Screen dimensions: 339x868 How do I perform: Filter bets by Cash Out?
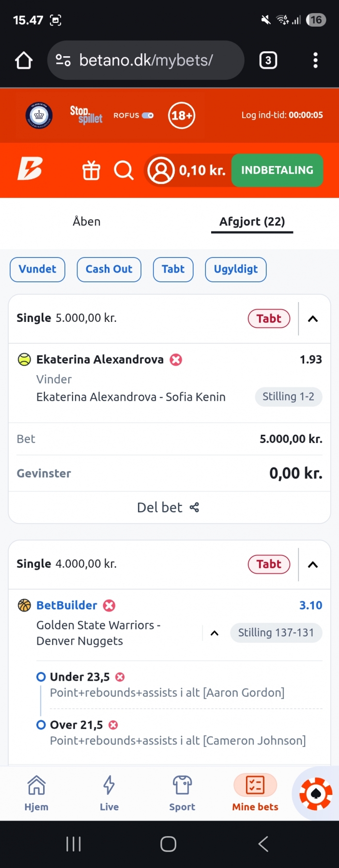tap(109, 269)
